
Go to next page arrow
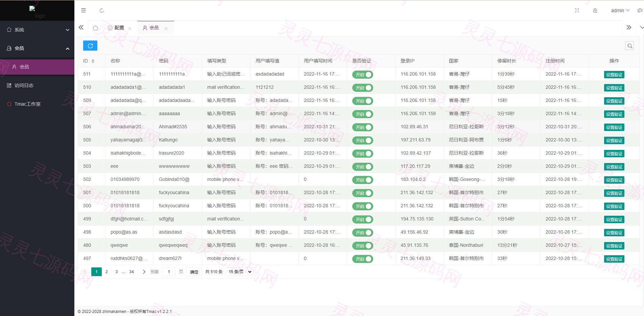(x=144, y=272)
